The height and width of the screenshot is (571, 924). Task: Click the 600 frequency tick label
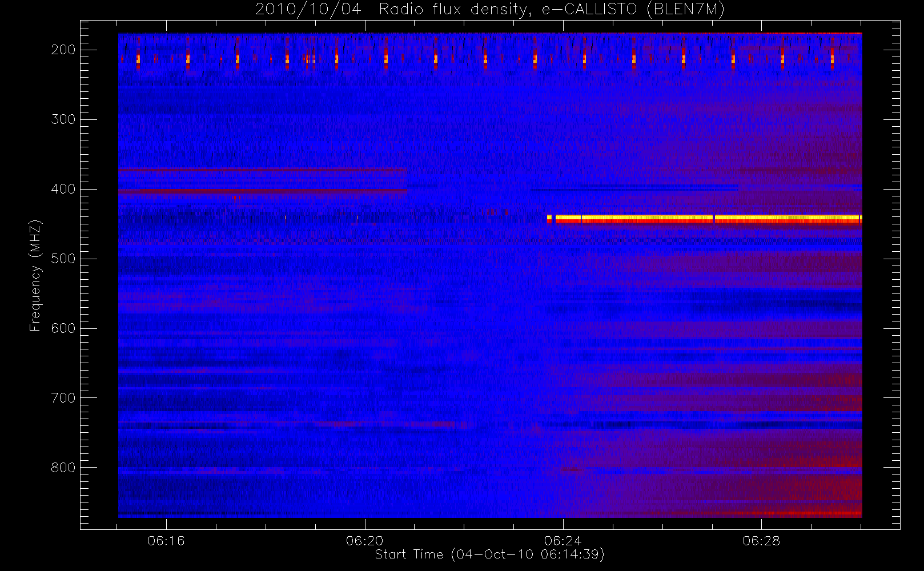coord(63,328)
